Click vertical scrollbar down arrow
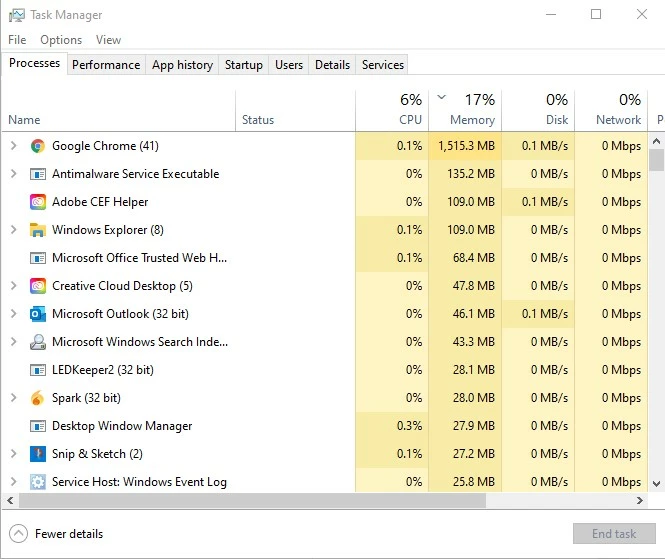Screen dimensions: 665x559 [657, 484]
